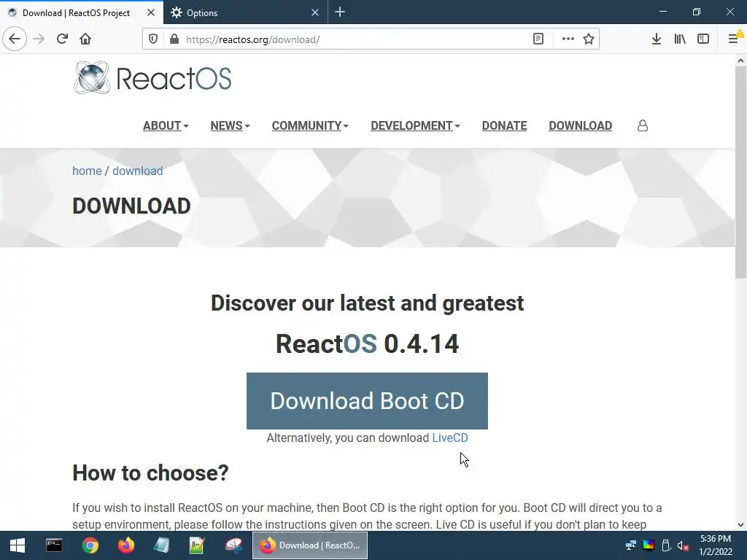The height and width of the screenshot is (560, 747).
Task: Click the page vertical scrollbar thumb
Action: pyautogui.click(x=740, y=172)
